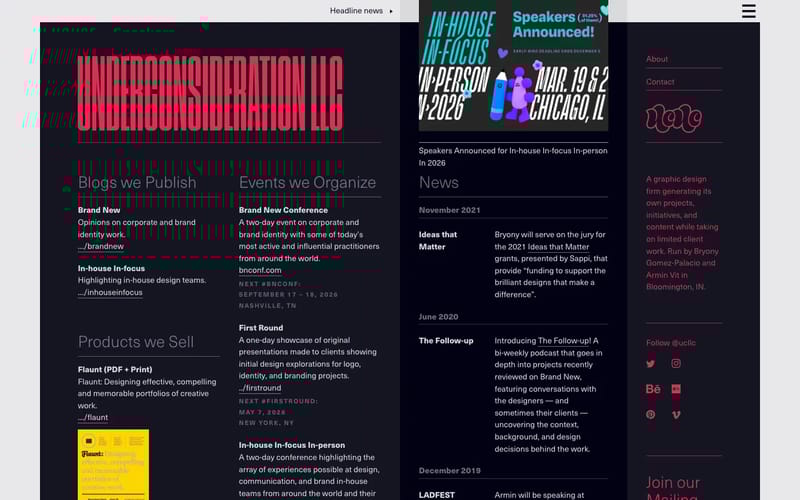Click the NASHVILLE, TN location line
This screenshot has width=800, height=500.
pyautogui.click(x=267, y=306)
